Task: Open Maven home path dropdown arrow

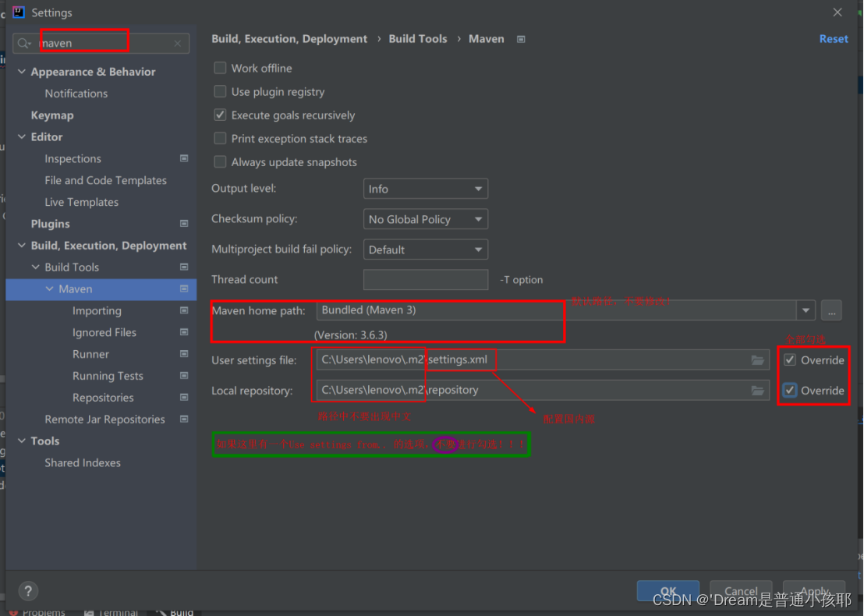Action: click(x=806, y=310)
